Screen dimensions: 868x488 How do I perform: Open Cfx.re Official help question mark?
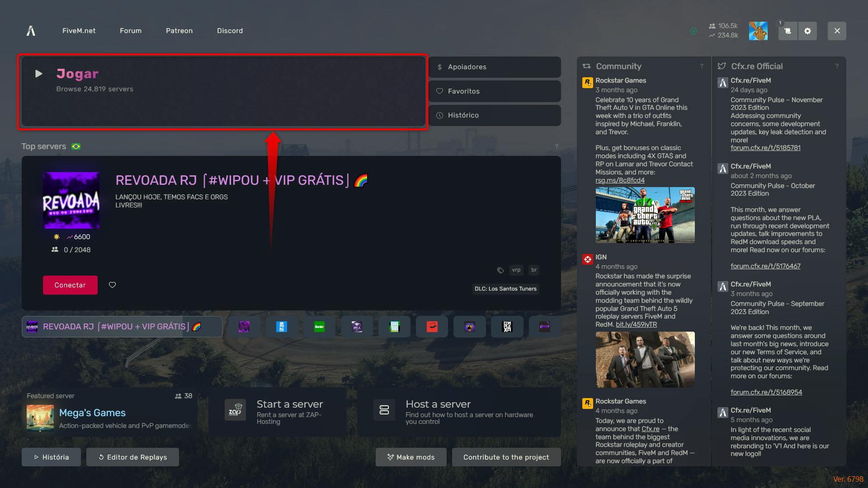(x=837, y=66)
